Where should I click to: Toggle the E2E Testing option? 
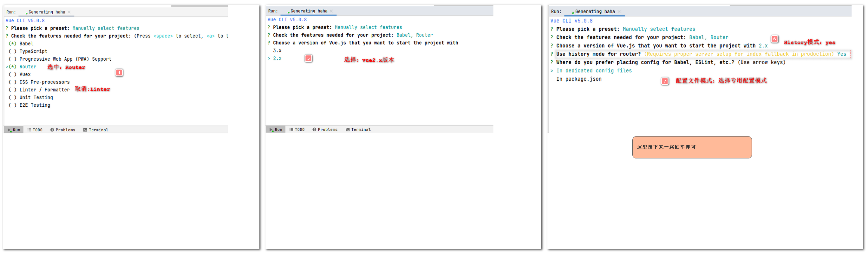click(29, 106)
